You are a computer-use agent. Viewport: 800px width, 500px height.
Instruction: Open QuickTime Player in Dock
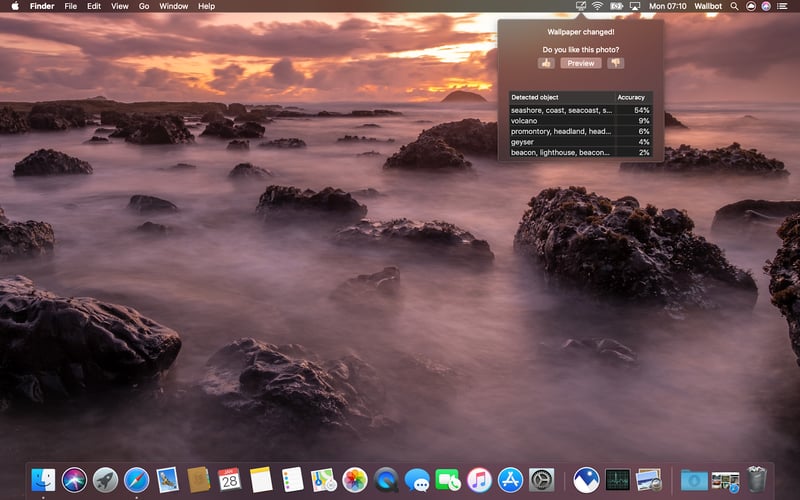tap(386, 480)
